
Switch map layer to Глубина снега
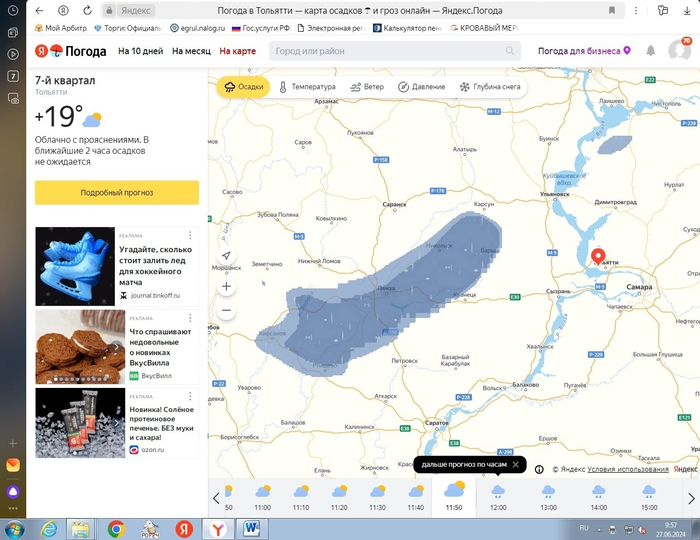click(x=490, y=87)
